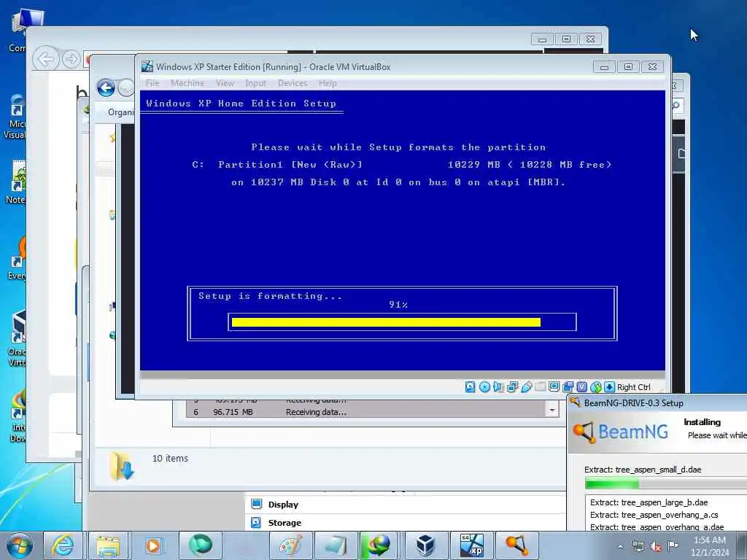
Task: Open the View menu in VirtualBox VM window
Action: (225, 83)
